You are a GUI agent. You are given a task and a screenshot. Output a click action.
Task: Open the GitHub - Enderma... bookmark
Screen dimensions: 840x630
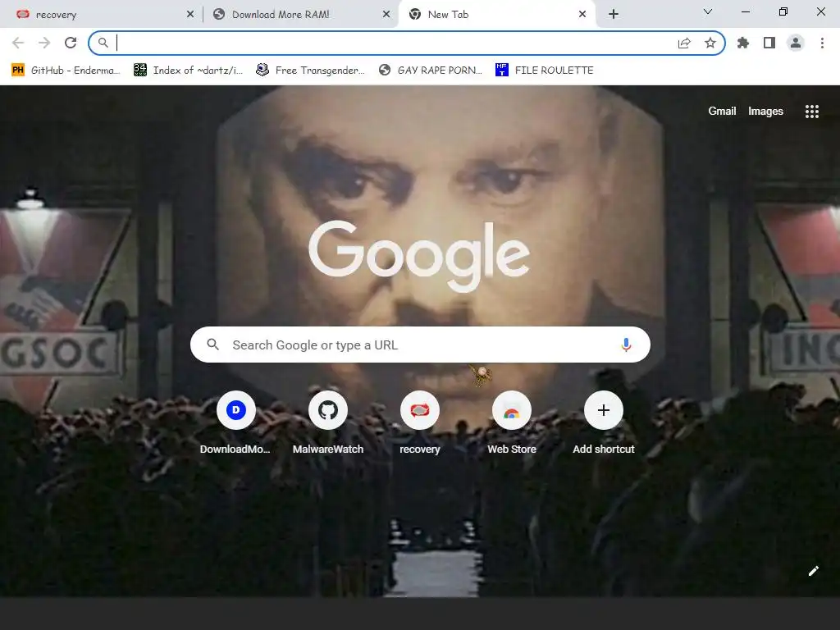[x=66, y=71]
